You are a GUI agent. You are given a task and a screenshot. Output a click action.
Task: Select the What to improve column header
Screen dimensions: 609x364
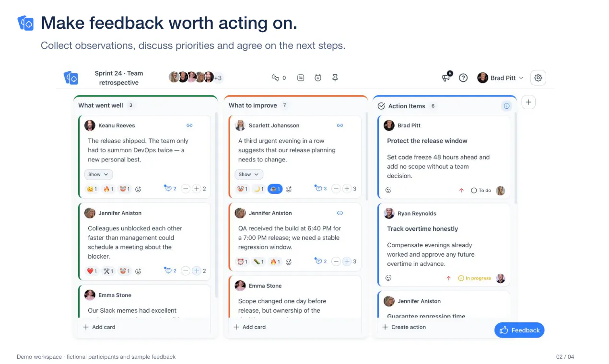(x=253, y=105)
